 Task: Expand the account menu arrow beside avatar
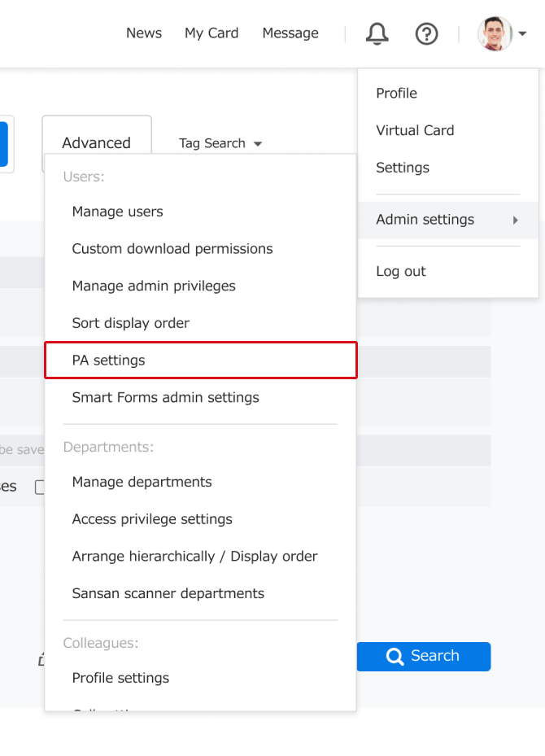[x=522, y=33]
